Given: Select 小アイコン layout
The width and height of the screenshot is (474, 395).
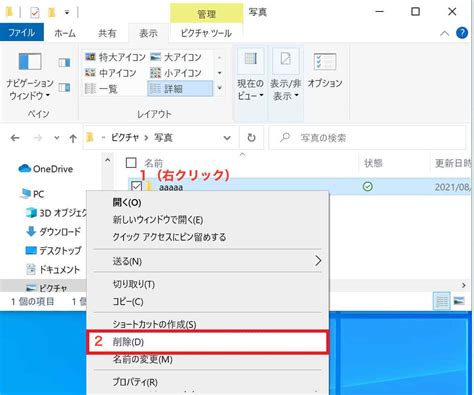Looking at the screenshot, I should click(x=176, y=73).
